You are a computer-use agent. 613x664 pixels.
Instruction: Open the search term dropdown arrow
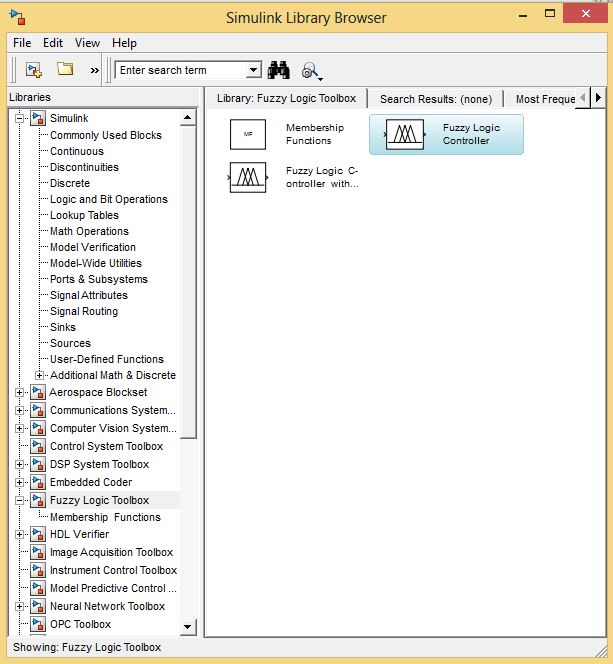click(253, 70)
